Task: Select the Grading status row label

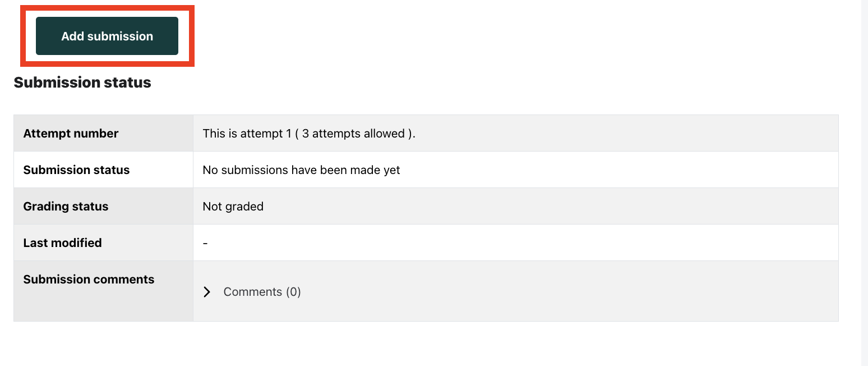Action: [66, 207]
